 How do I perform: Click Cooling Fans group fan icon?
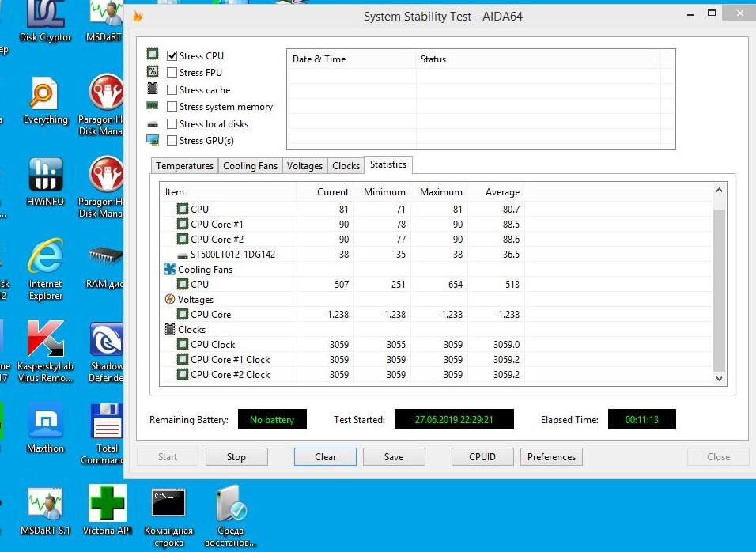pyautogui.click(x=170, y=269)
